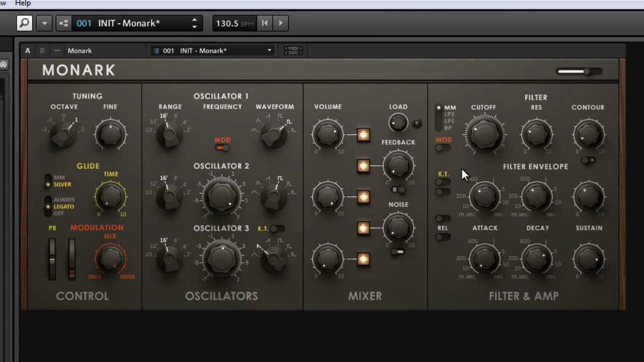This screenshot has width=644, height=362.
Task: Click the structure icon left of preset number
Action: (x=63, y=23)
